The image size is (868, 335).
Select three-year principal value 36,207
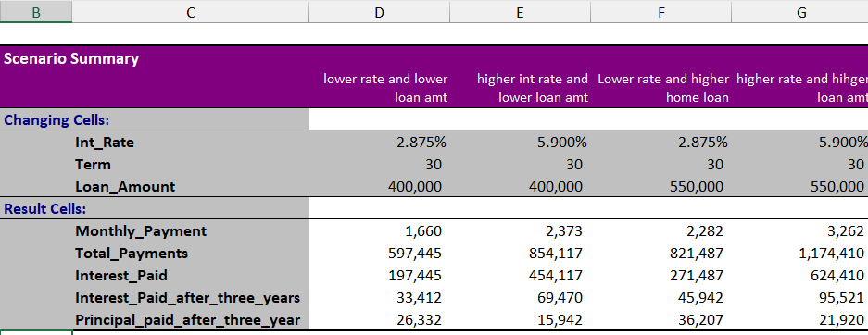coord(701,319)
